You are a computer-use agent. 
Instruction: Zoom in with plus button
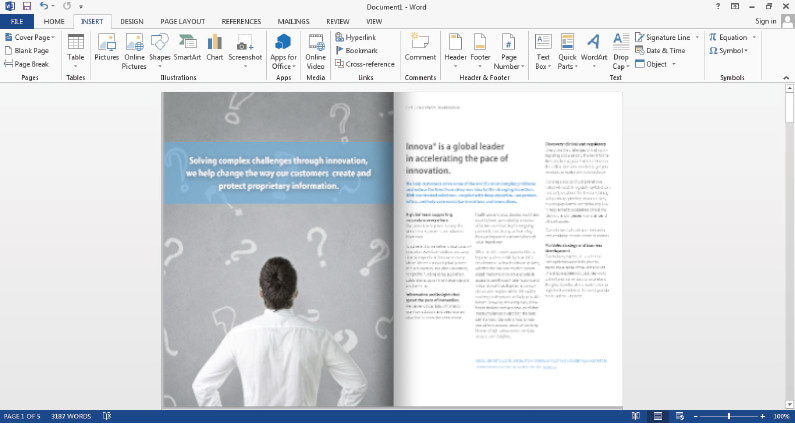pos(763,416)
